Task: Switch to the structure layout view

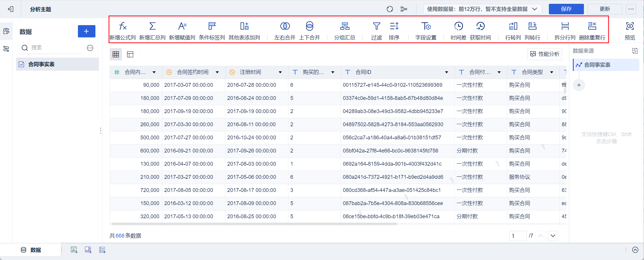Action: [x=130, y=54]
